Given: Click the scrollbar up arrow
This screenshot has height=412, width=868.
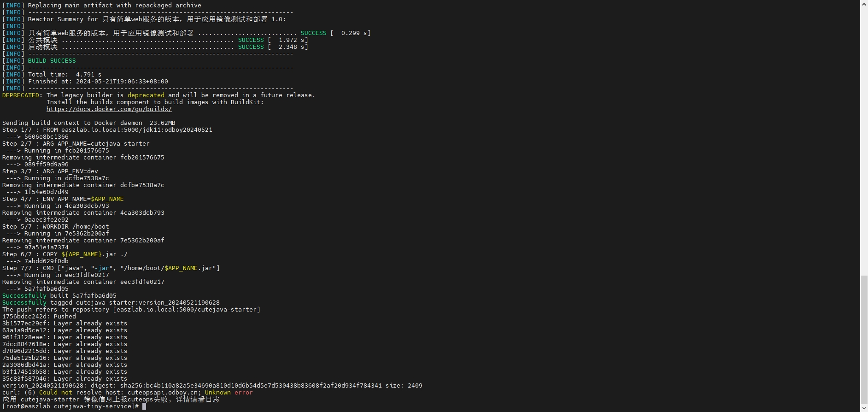Looking at the screenshot, I should [864, 4].
